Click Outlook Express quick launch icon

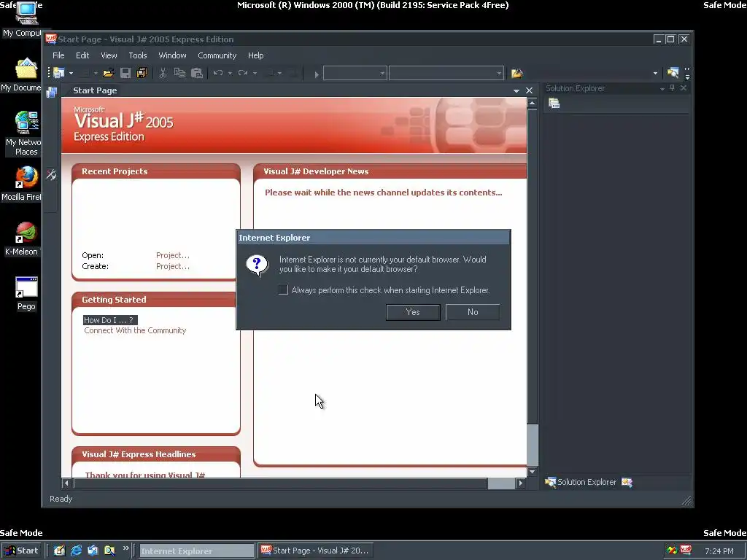(x=93, y=551)
